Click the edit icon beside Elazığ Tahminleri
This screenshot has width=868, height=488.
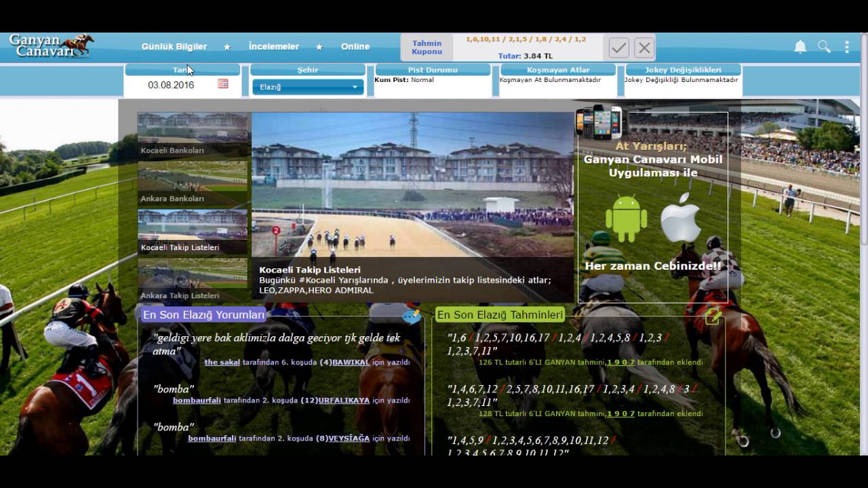coord(713,316)
